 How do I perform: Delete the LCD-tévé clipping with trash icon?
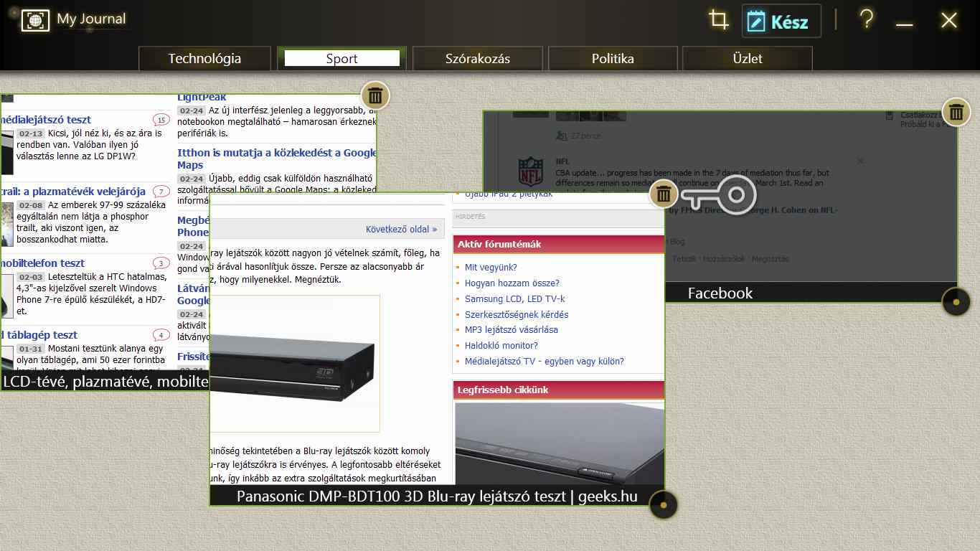[x=375, y=95]
